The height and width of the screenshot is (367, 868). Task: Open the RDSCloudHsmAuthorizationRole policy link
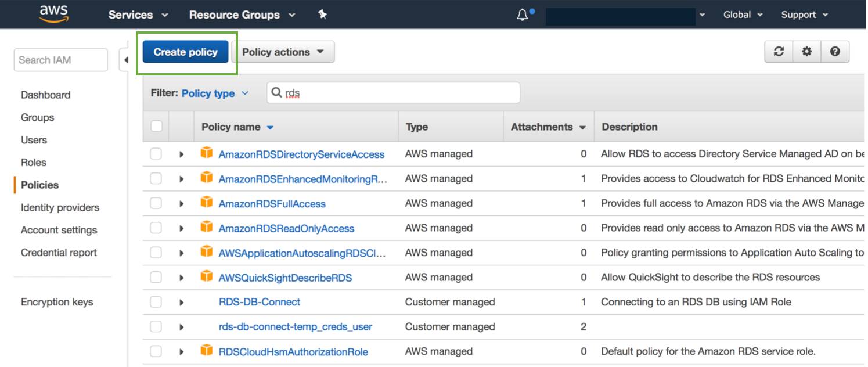click(293, 352)
